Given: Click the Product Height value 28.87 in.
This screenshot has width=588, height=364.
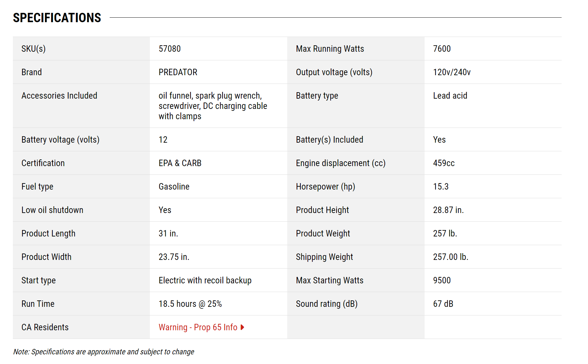Looking at the screenshot, I should pyautogui.click(x=448, y=210).
